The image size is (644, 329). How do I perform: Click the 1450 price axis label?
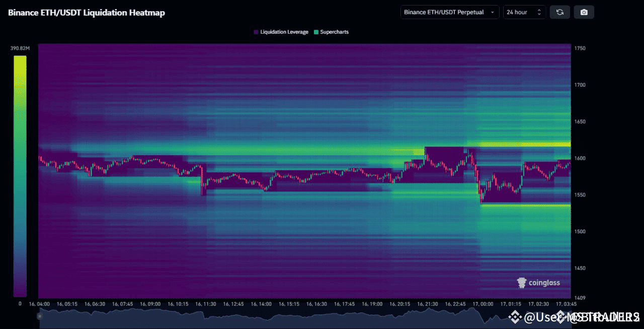click(x=580, y=269)
